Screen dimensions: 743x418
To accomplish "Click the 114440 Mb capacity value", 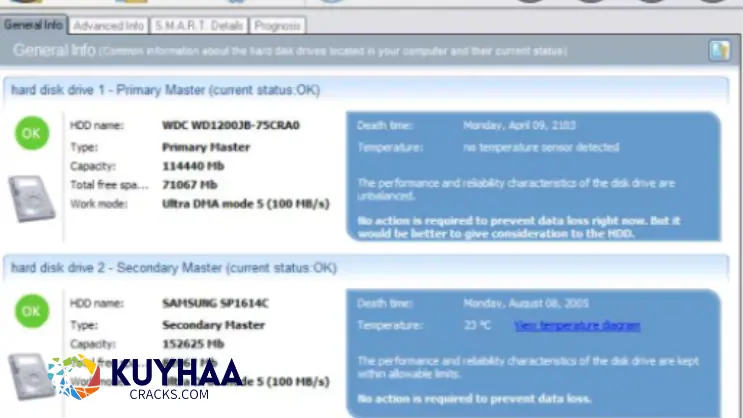I will (x=189, y=165).
